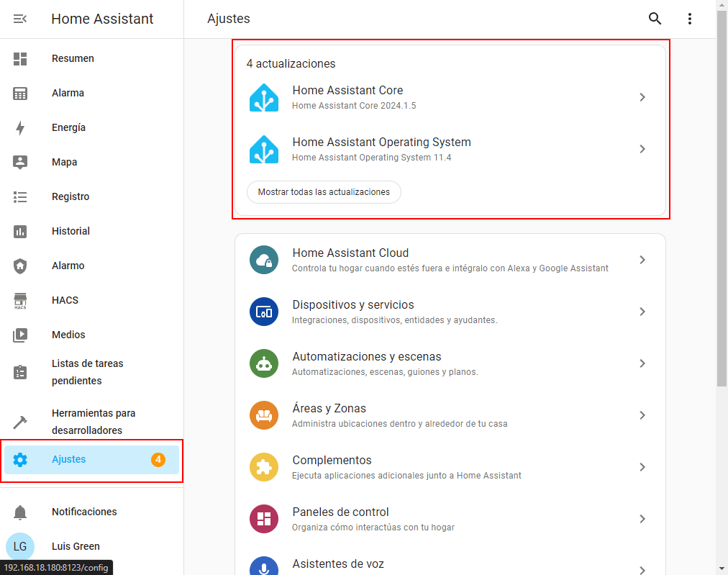Open Automatizaciones y escenas chevron

(x=642, y=363)
